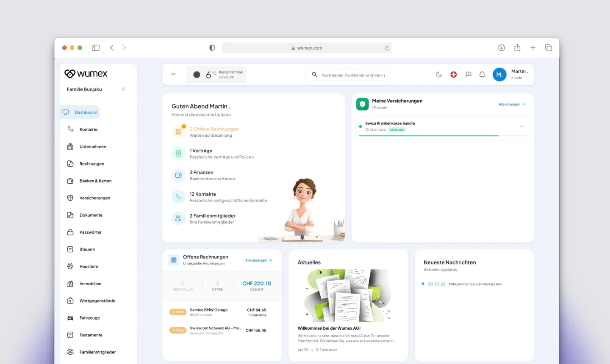Reload the wumex.com page

coord(387,48)
